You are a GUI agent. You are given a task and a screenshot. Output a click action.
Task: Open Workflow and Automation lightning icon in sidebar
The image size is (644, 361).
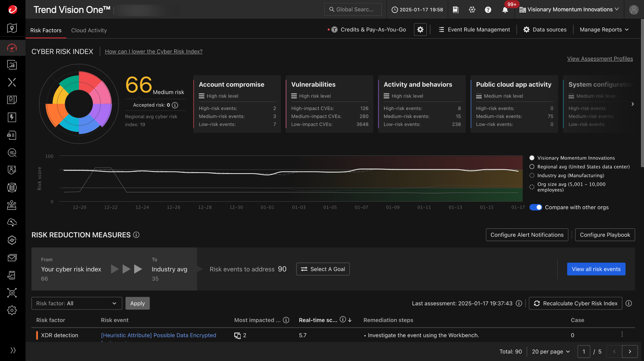12,117
